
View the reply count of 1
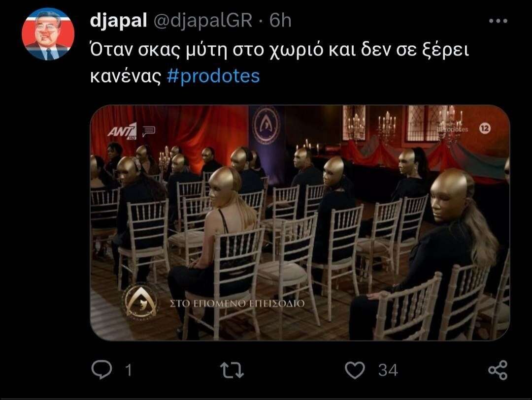point(129,370)
